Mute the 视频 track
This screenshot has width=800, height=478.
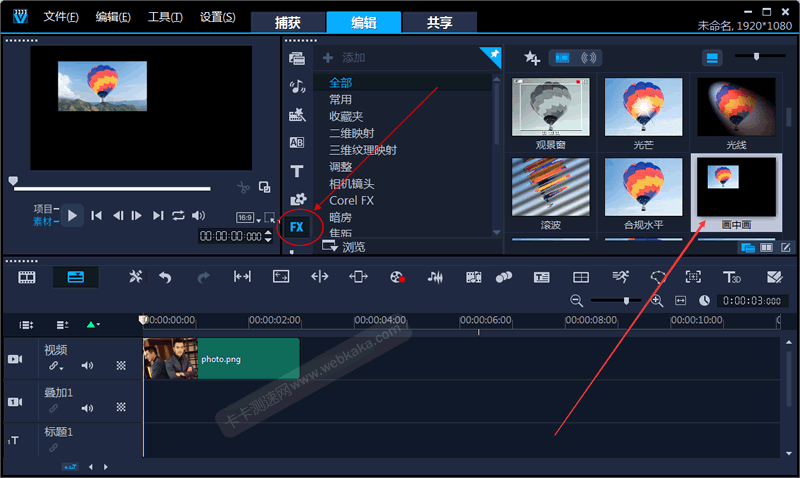coord(87,365)
